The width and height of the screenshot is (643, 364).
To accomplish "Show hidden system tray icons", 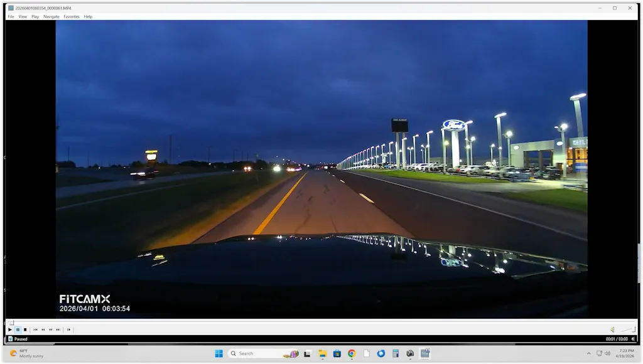I will tap(588, 353).
